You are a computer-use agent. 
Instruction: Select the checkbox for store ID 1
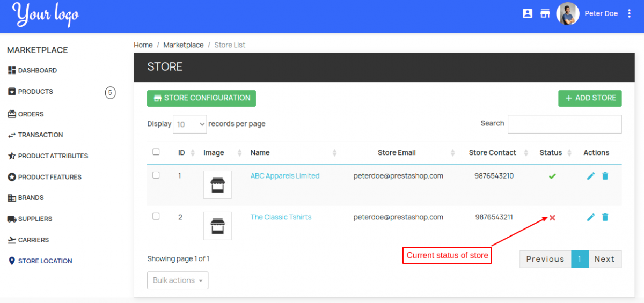[156, 175]
